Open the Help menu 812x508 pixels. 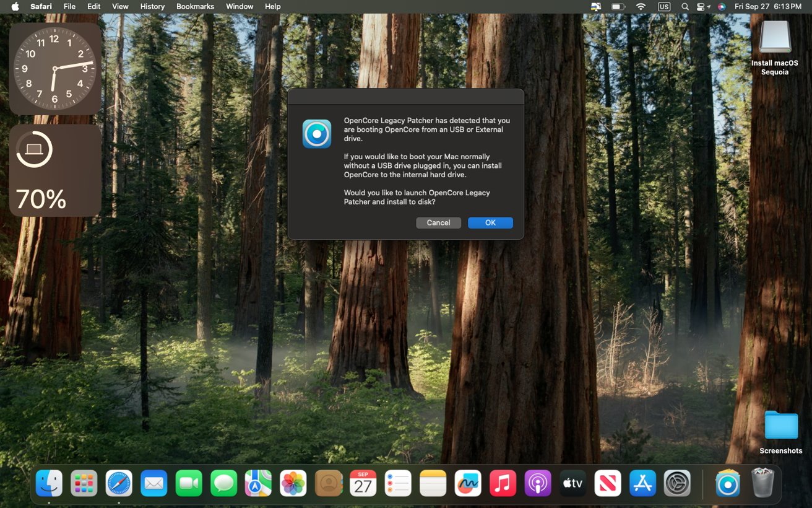(x=272, y=6)
